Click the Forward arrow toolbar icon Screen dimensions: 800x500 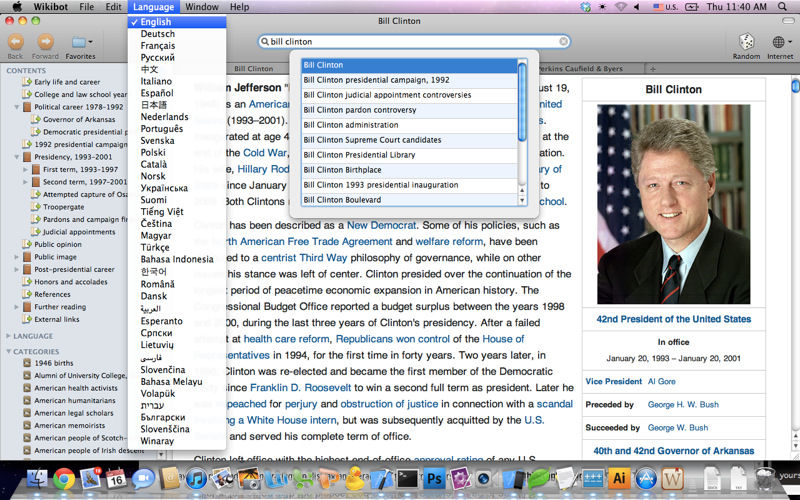[x=45, y=42]
